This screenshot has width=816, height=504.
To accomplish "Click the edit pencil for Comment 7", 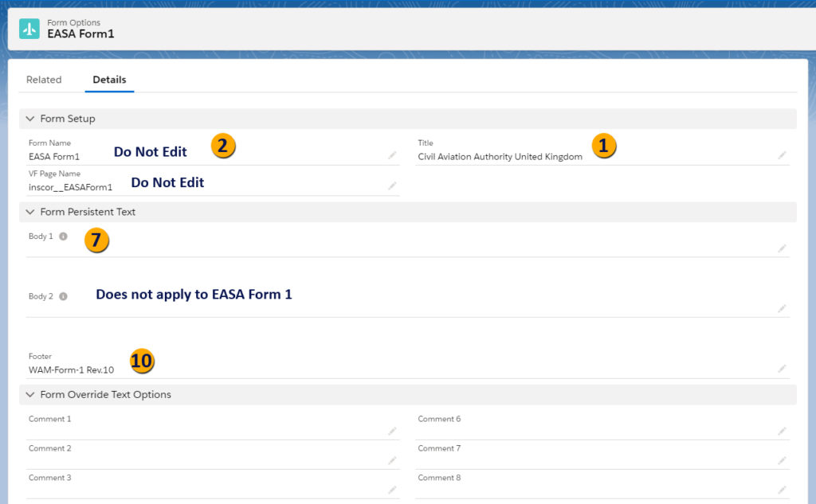I will (x=782, y=460).
